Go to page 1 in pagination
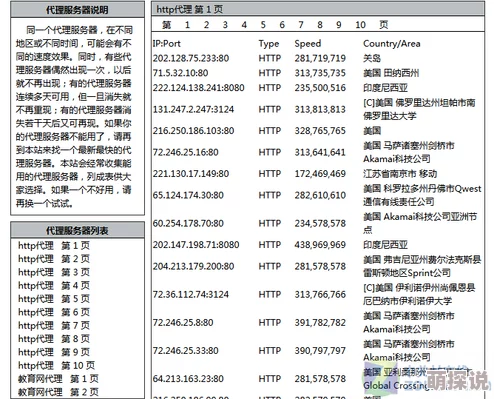 coord(187,25)
